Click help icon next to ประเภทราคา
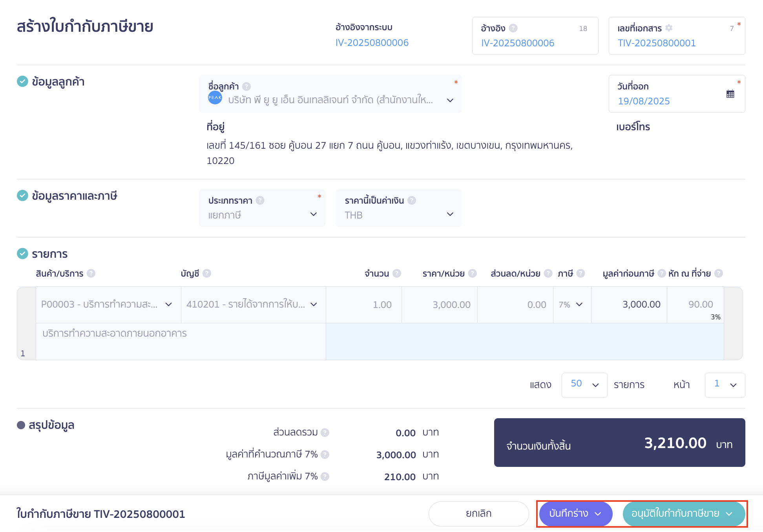 tap(260, 200)
